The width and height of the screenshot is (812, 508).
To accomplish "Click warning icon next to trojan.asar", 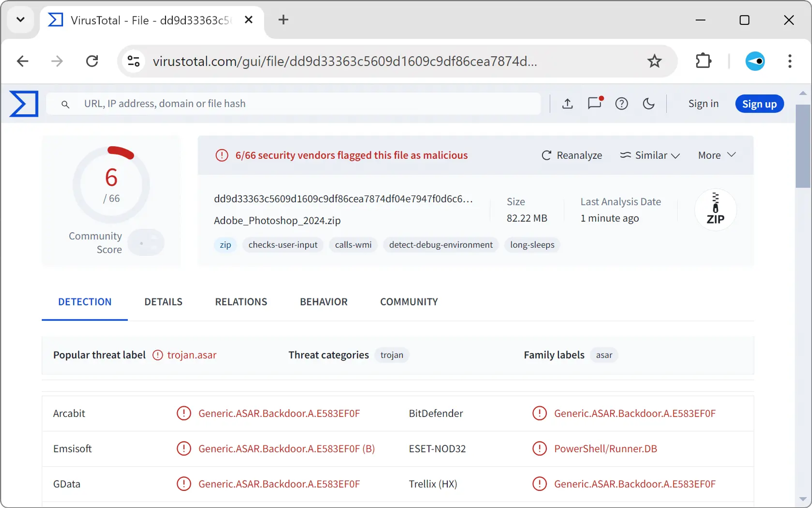I will [158, 355].
